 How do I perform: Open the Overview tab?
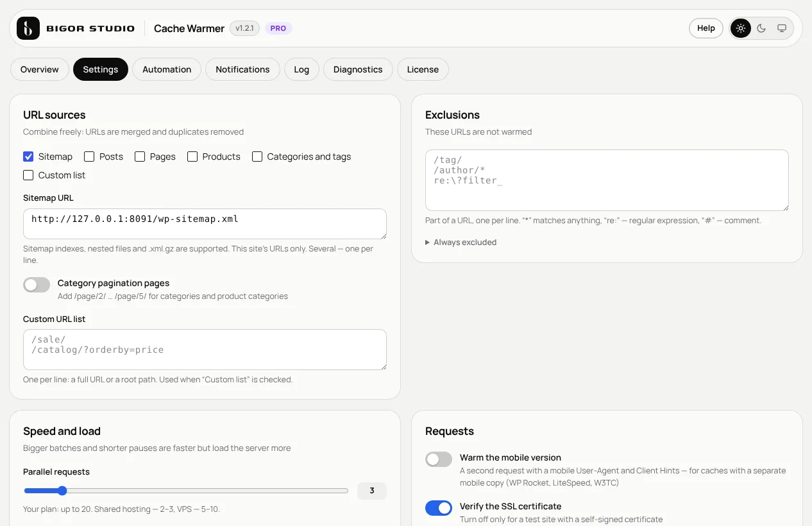coord(40,69)
